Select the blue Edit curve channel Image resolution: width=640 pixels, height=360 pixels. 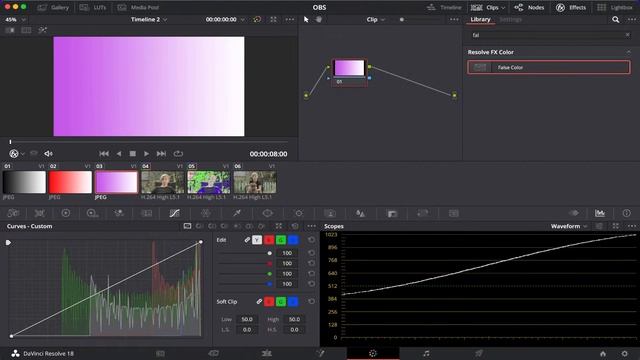pyautogui.click(x=293, y=240)
